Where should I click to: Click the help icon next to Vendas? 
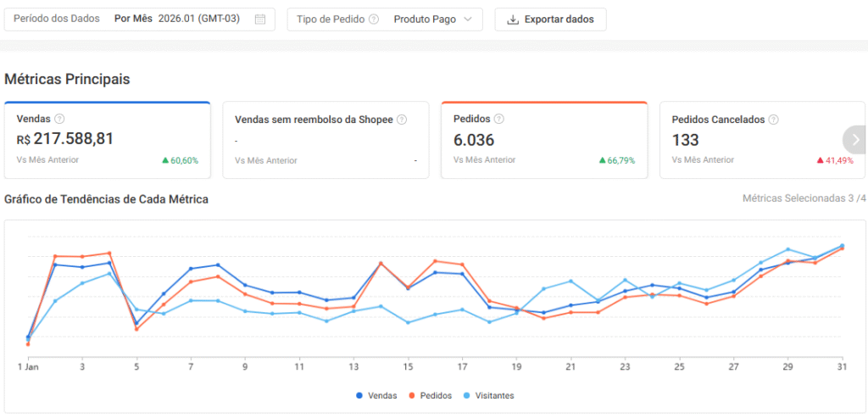tap(59, 120)
